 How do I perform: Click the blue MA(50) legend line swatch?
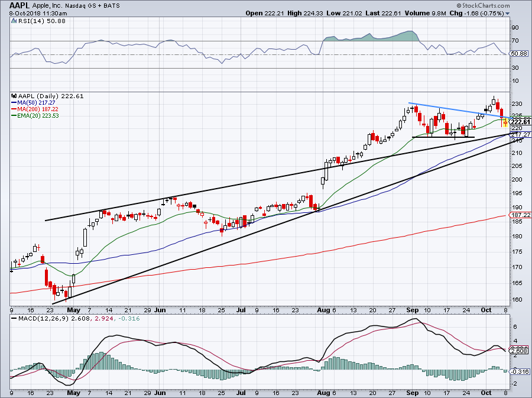coord(14,102)
